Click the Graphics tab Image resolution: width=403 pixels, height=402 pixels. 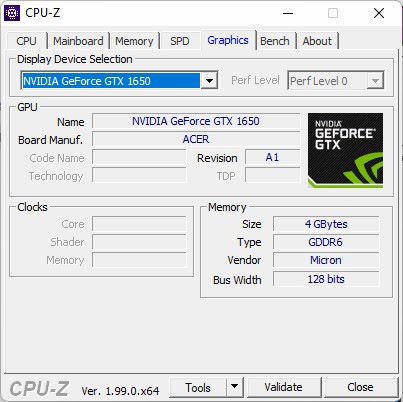coord(228,40)
